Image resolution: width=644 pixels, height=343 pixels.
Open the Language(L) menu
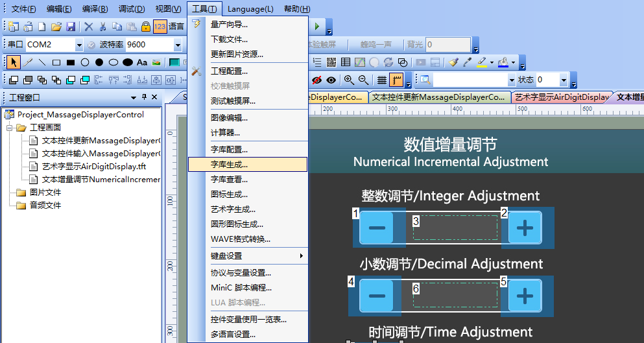250,8
